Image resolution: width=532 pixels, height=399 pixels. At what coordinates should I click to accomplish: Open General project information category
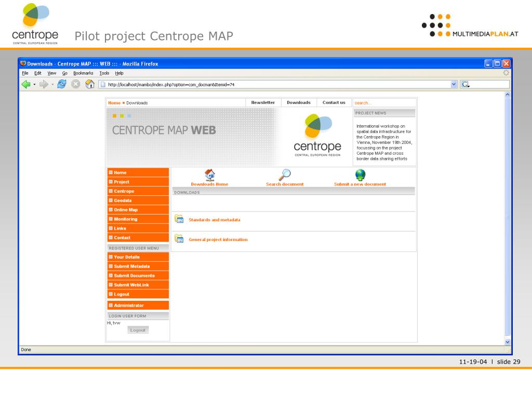tap(218, 240)
